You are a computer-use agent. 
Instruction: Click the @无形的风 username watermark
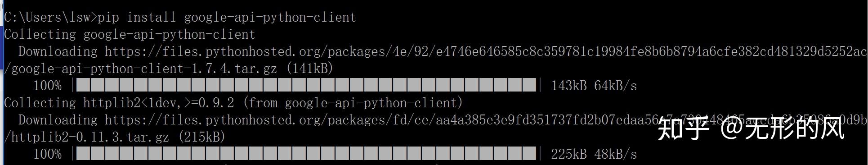[x=783, y=130]
